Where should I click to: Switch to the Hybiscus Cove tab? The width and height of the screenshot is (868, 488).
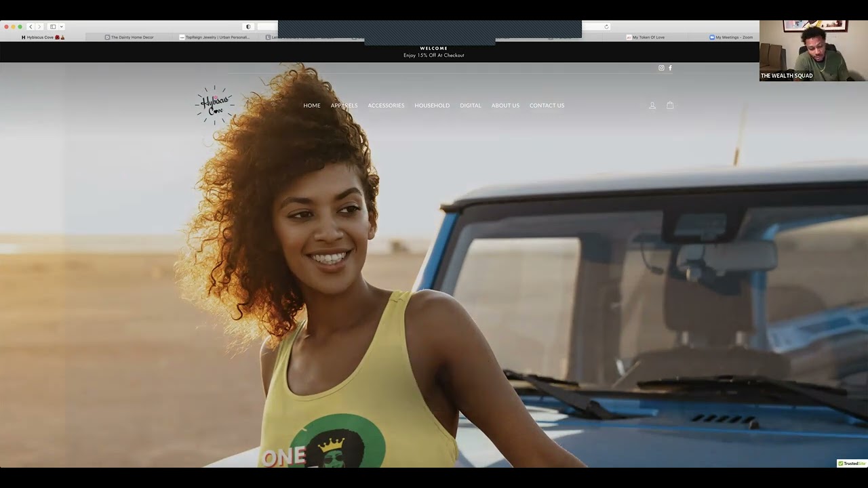[x=43, y=37]
